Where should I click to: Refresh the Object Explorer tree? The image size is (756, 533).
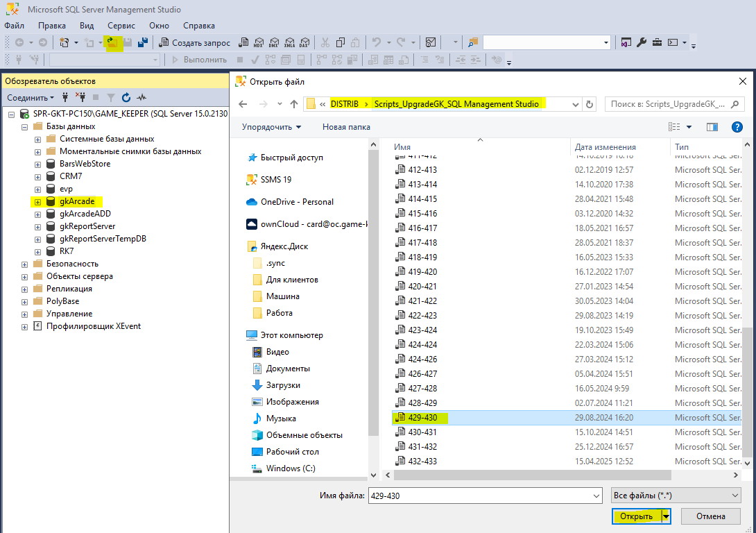tap(126, 97)
